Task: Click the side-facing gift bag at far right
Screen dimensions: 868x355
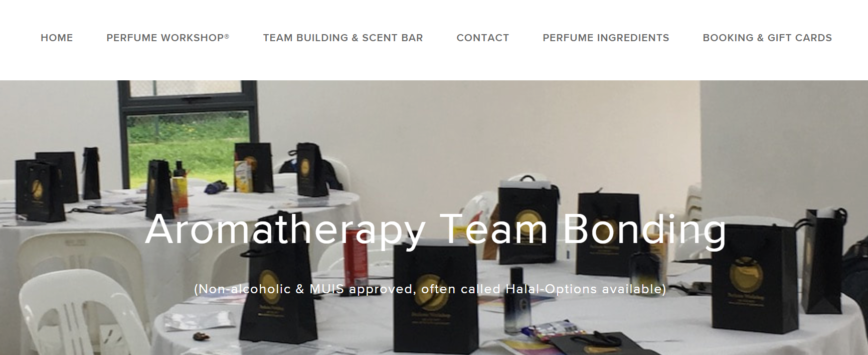Action: click(822, 261)
